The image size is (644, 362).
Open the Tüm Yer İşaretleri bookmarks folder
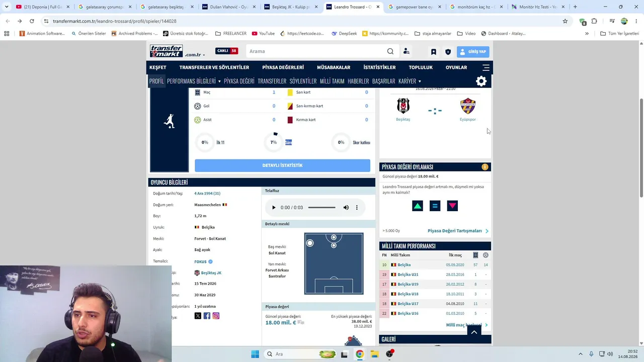click(x=620, y=34)
